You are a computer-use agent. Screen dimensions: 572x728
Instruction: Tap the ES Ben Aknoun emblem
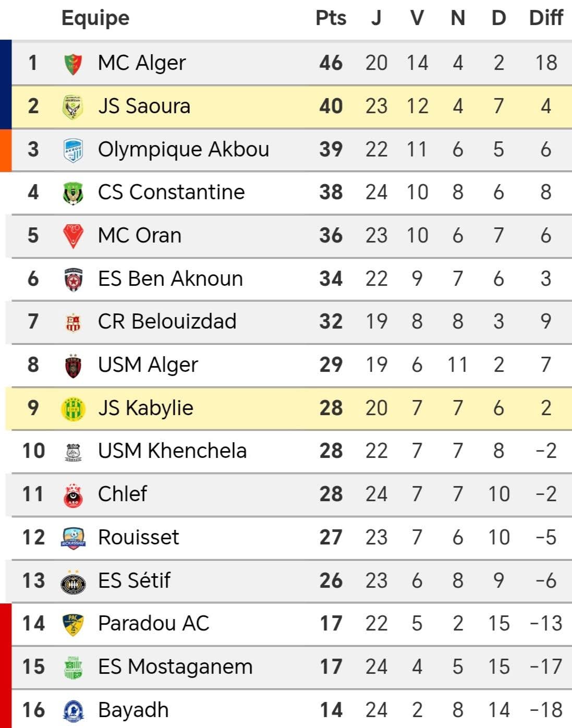click(x=74, y=279)
